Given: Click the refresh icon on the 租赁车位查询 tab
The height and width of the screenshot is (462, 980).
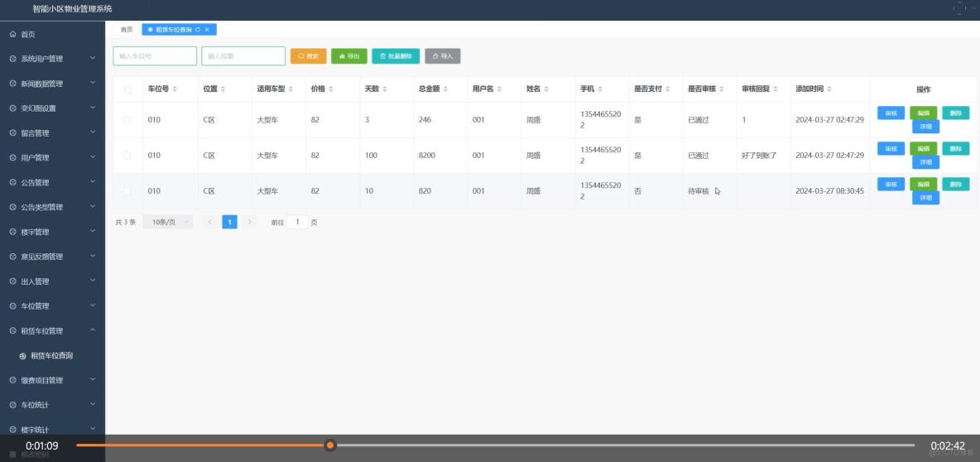Looking at the screenshot, I should (x=198, y=29).
